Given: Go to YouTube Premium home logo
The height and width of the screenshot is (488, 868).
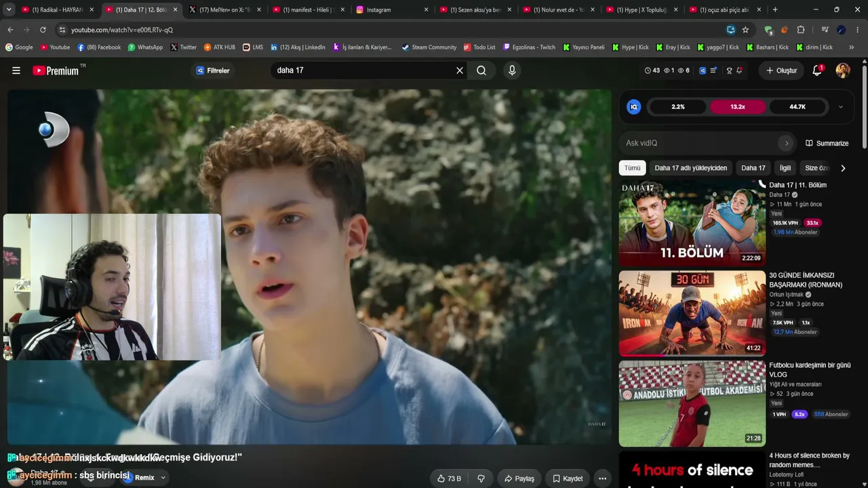Looking at the screenshot, I should 56,70.
